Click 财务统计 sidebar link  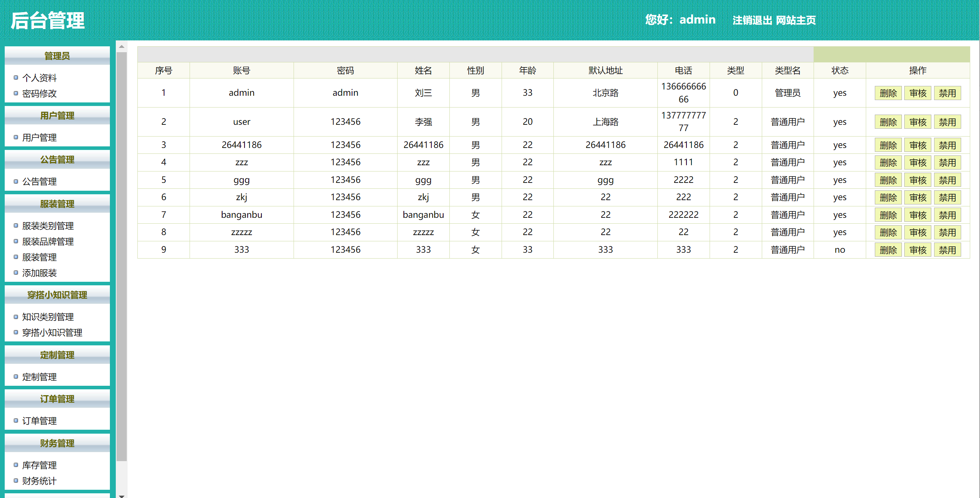tap(39, 481)
